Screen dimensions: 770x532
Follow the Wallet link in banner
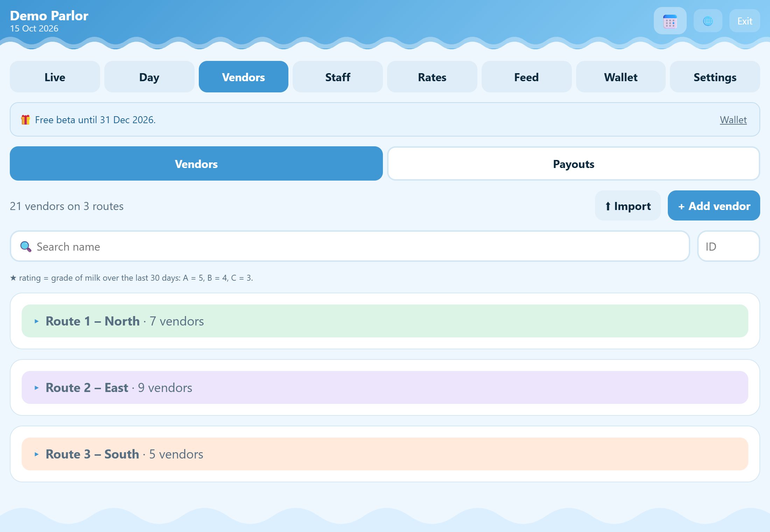click(733, 120)
